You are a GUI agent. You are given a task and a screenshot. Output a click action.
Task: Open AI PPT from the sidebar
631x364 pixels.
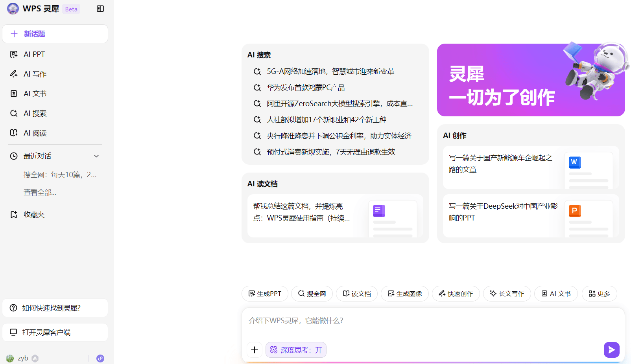click(x=34, y=54)
